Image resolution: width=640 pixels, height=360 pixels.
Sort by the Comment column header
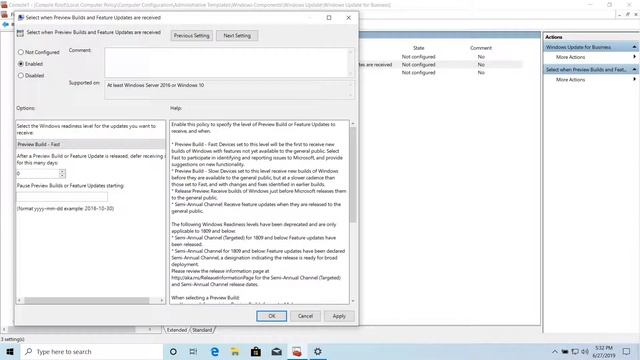coord(481,48)
